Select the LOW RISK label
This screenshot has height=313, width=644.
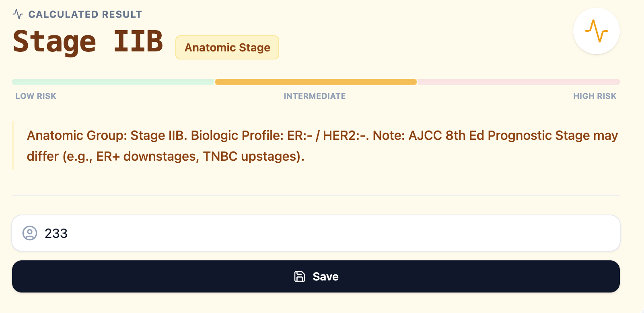coord(35,96)
